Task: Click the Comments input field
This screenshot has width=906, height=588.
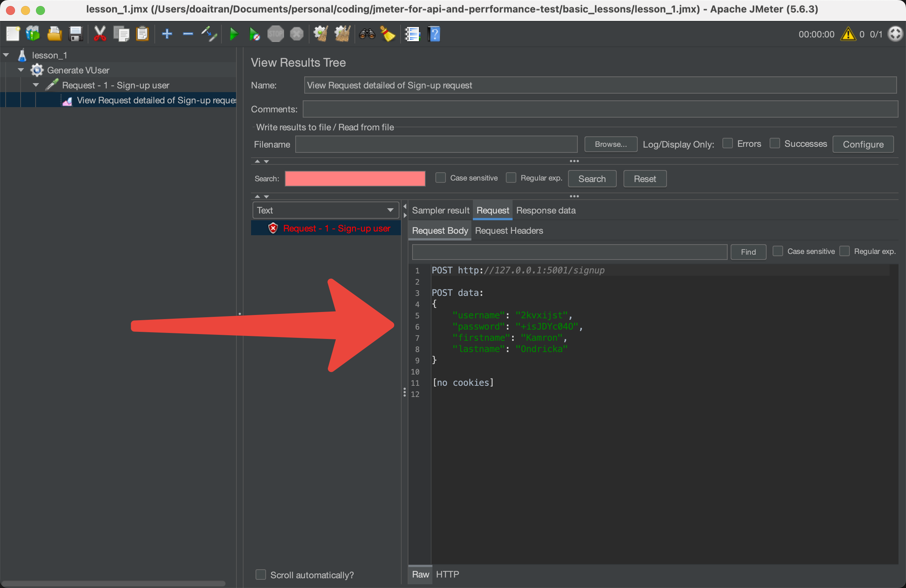Action: [x=600, y=109]
